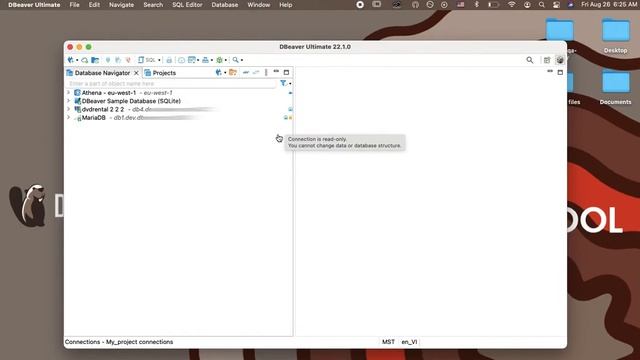640x360 pixels.
Task: Open the cloud explorer toolbar icon
Action: click(84, 60)
